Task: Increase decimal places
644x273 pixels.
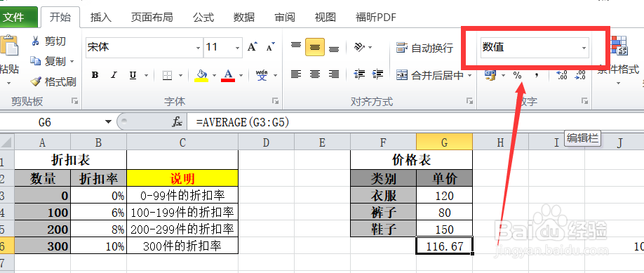Action: click(x=561, y=75)
